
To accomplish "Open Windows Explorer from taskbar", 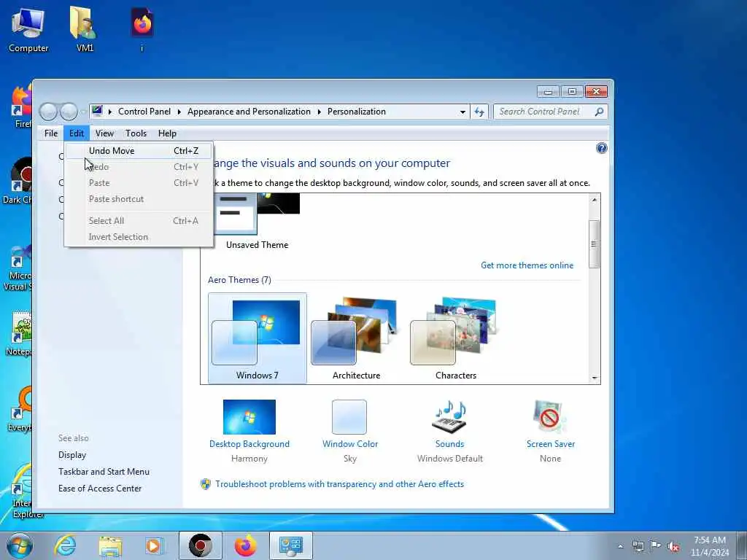I will [x=110, y=545].
